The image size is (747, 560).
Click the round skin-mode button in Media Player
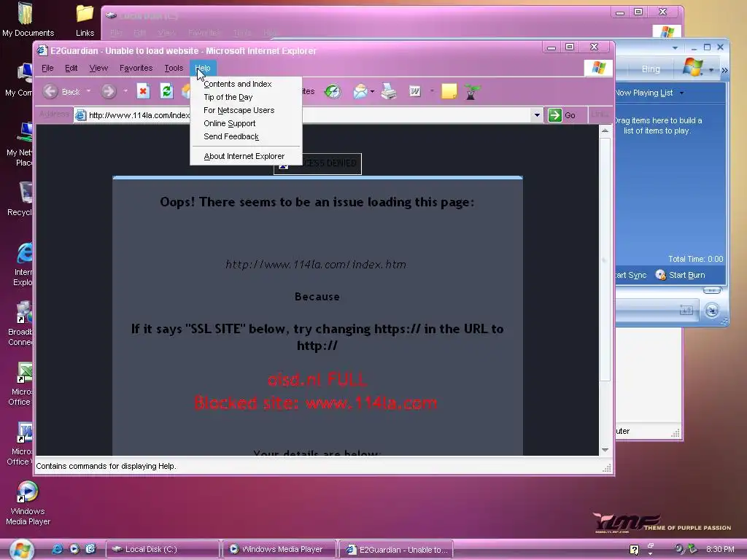click(x=712, y=311)
